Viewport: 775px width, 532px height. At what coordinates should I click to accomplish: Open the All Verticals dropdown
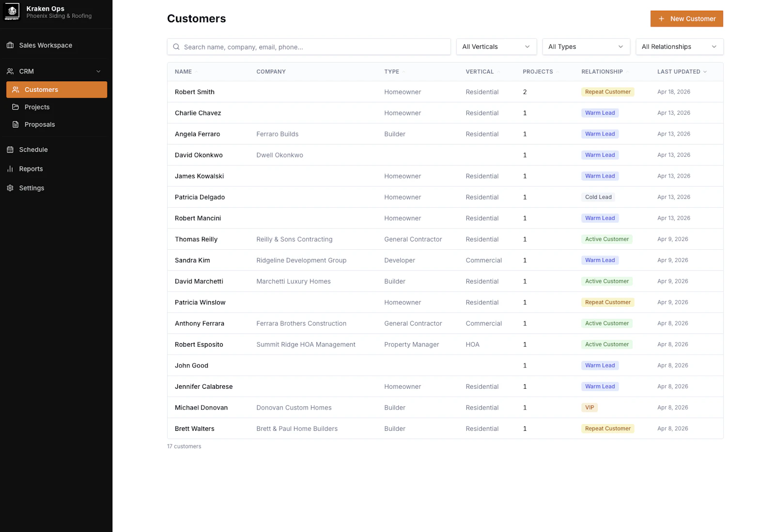[496, 47]
